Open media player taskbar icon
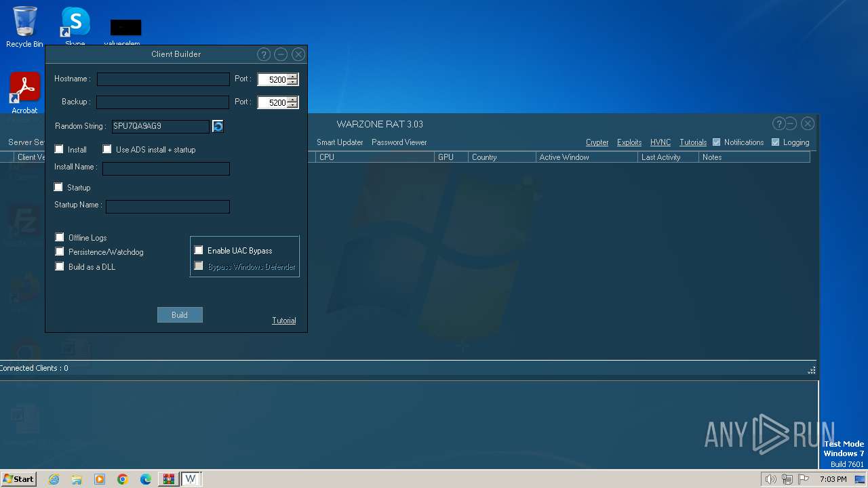Screen dimensions: 868x488 (x=100, y=479)
